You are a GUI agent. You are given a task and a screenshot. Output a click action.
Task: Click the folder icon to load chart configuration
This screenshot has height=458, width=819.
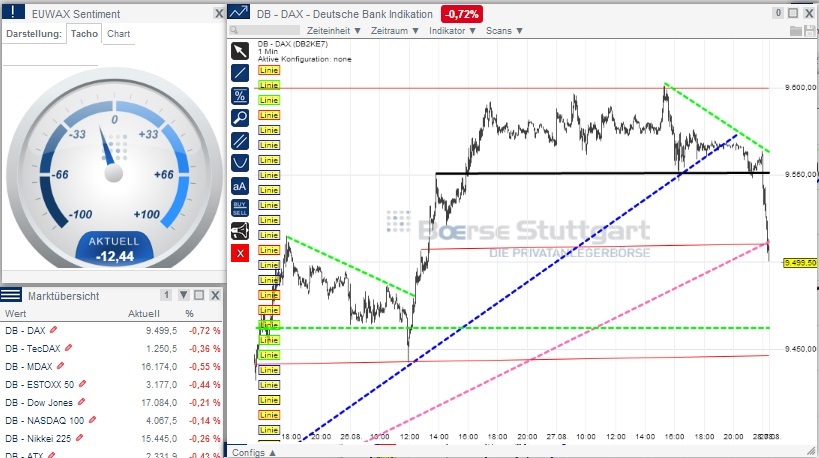click(x=795, y=31)
